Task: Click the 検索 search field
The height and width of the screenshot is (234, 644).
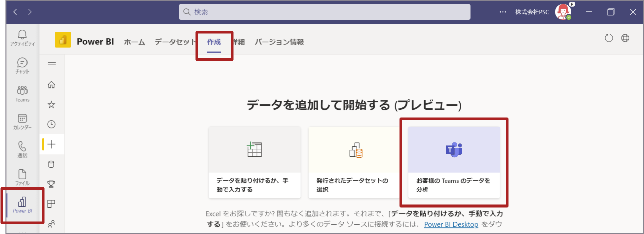Action: 324,12
